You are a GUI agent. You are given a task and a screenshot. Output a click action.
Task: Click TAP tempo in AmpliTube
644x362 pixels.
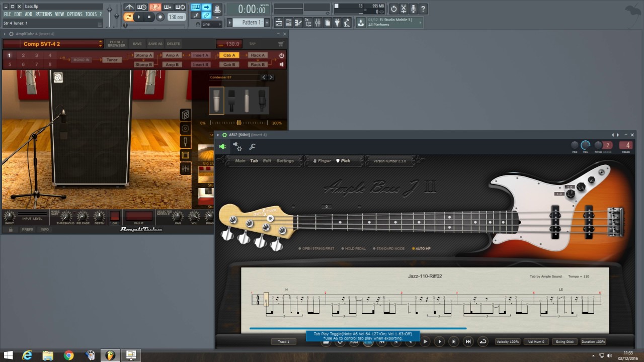tap(253, 44)
